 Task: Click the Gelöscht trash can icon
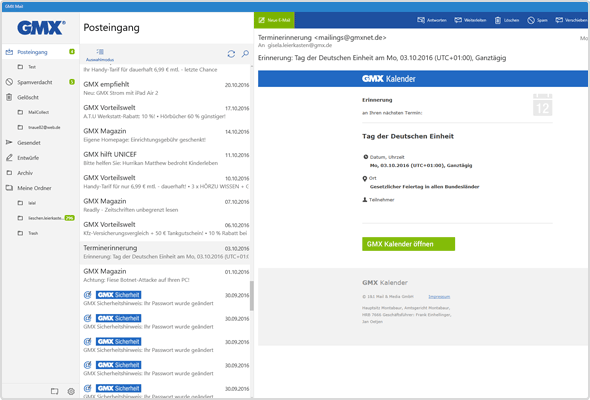click(9, 97)
